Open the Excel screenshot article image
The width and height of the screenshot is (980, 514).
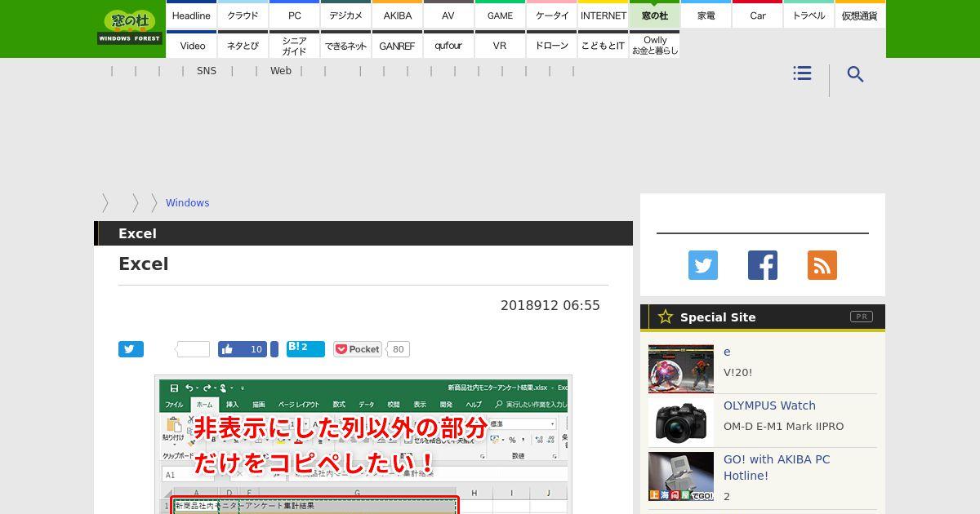363,445
